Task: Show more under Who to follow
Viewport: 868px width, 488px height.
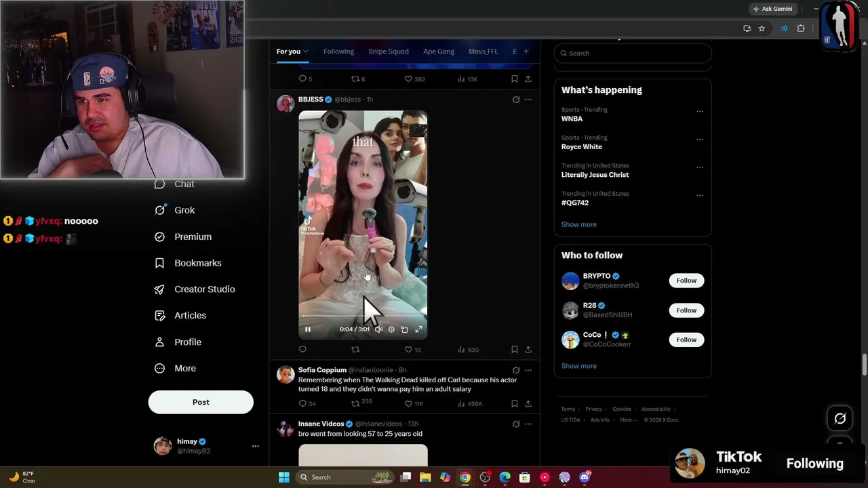Action: click(579, 366)
